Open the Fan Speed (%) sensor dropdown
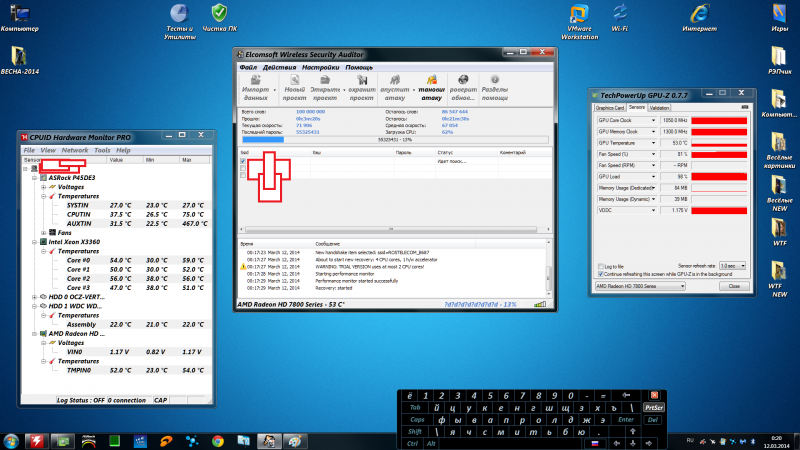The image size is (800, 450). pos(653,154)
